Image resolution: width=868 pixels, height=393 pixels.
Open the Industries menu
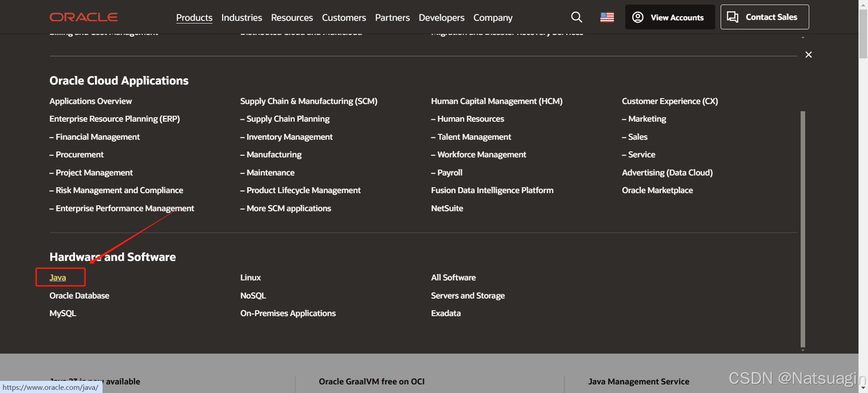click(241, 18)
